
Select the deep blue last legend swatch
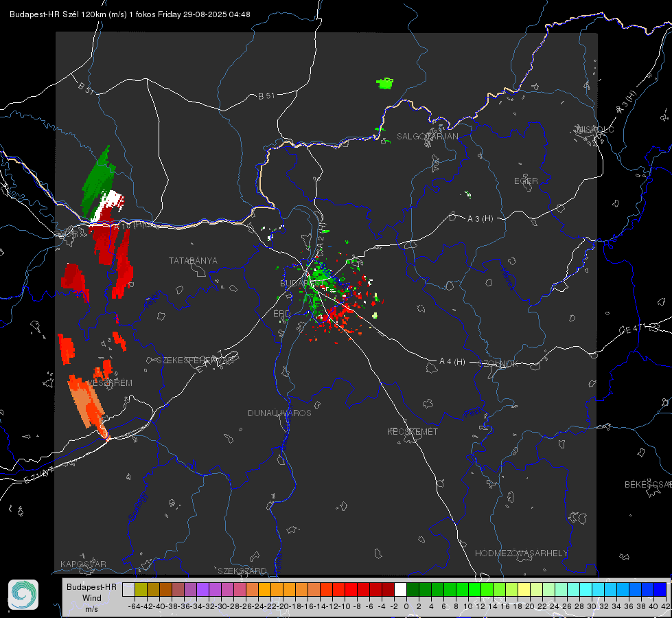coord(660,589)
